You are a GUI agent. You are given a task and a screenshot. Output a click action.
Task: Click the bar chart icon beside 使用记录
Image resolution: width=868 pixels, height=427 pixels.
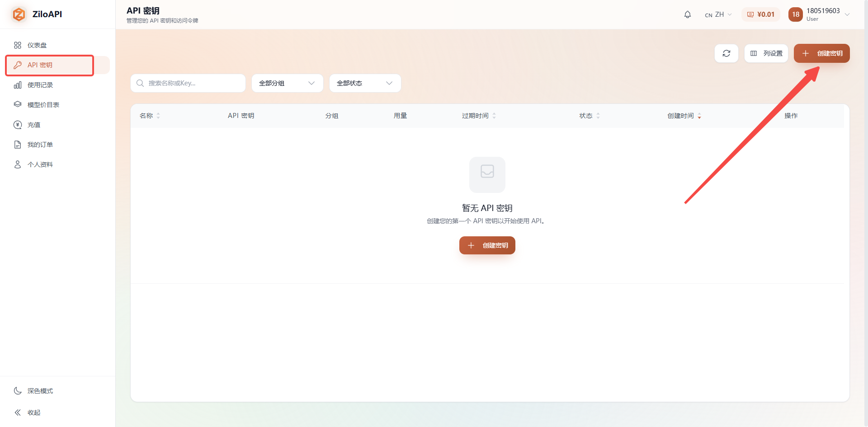coord(18,85)
